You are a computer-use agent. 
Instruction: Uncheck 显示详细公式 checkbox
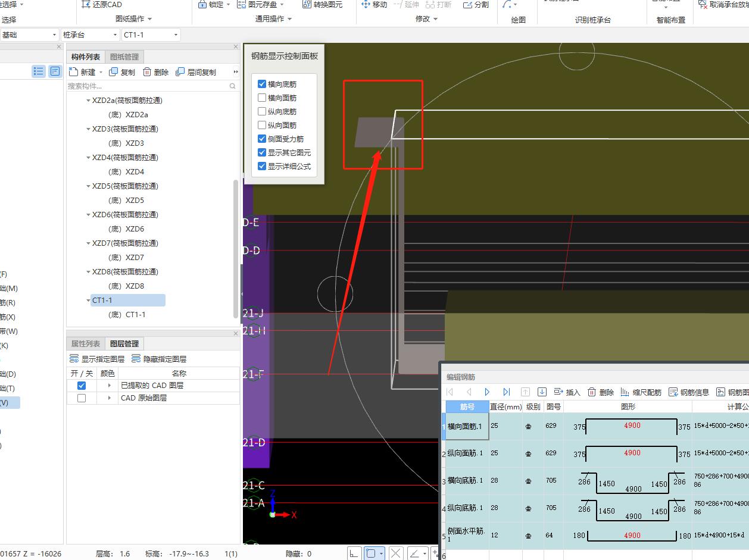coord(262,166)
